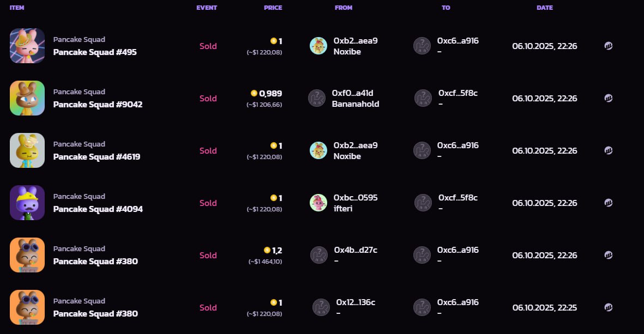
Task: Click the FROM column header
Action: [x=344, y=8]
